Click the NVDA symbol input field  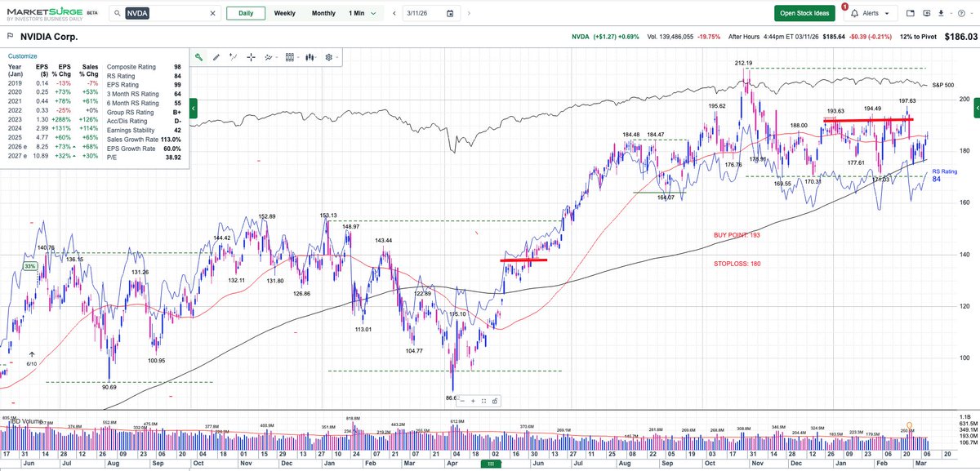click(164, 14)
